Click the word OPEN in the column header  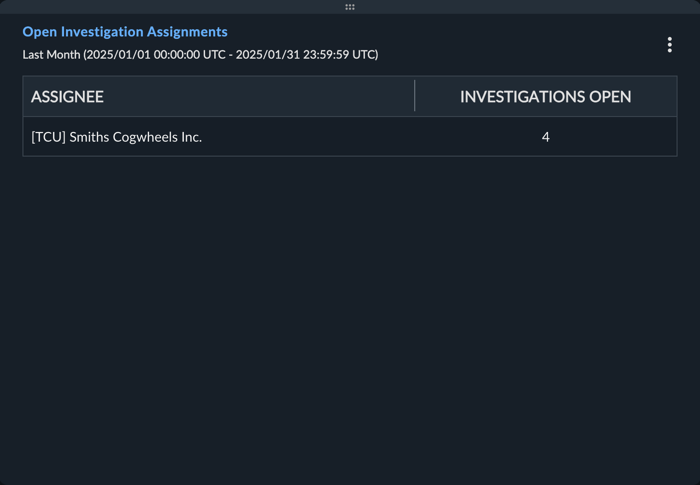[x=610, y=96]
